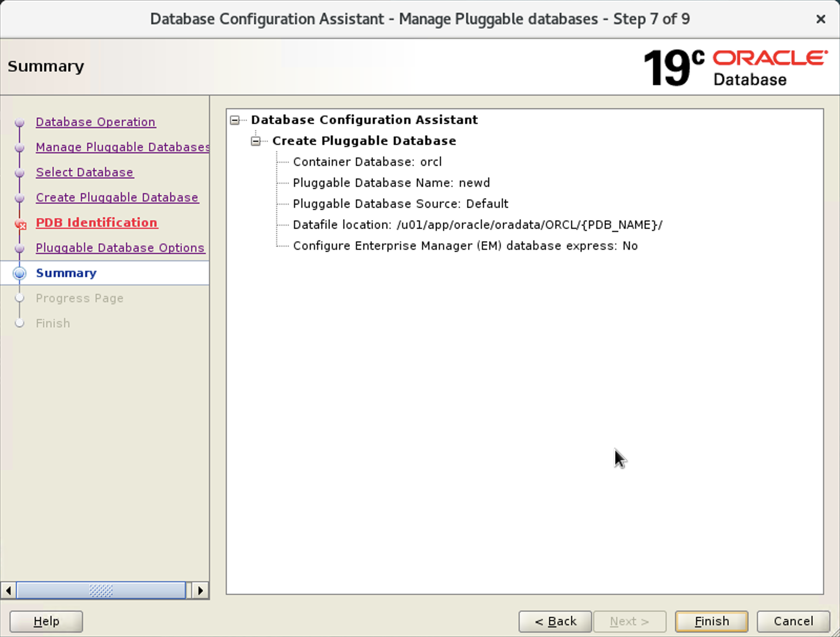Jump to Select Database step
Viewport: 840px width, 637px height.
click(x=85, y=172)
